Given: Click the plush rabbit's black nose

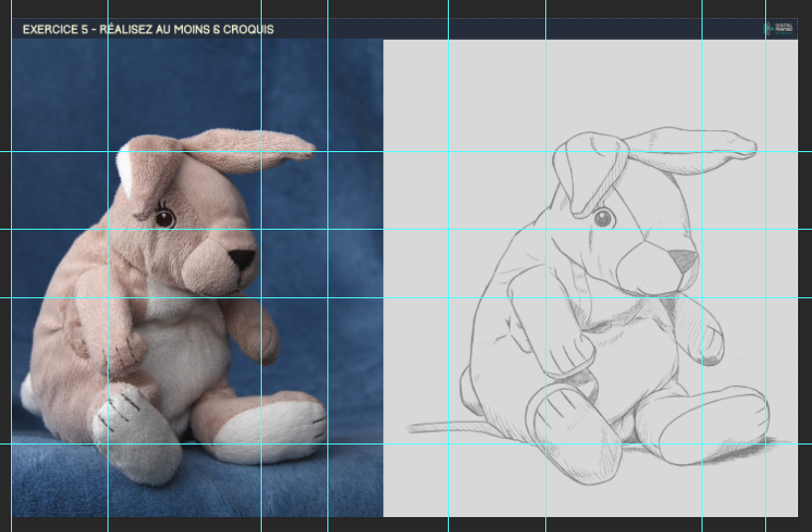Looking at the screenshot, I should point(243,260).
